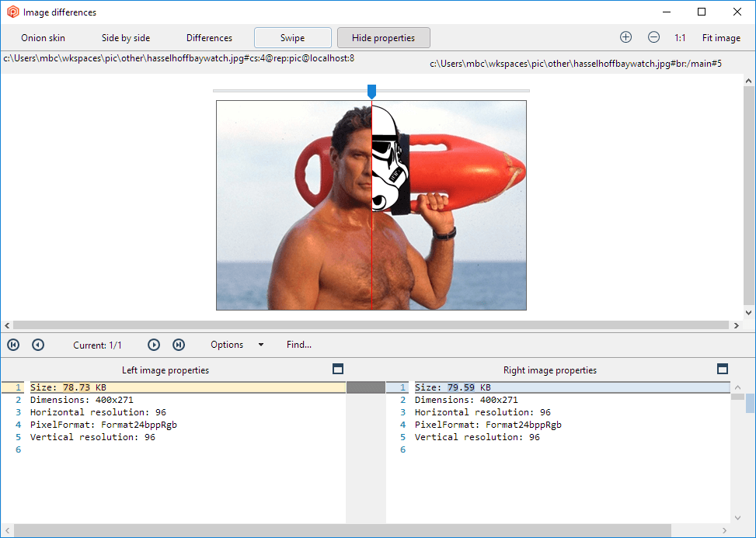
Task: Switch to Onion skin view
Action: (43, 38)
